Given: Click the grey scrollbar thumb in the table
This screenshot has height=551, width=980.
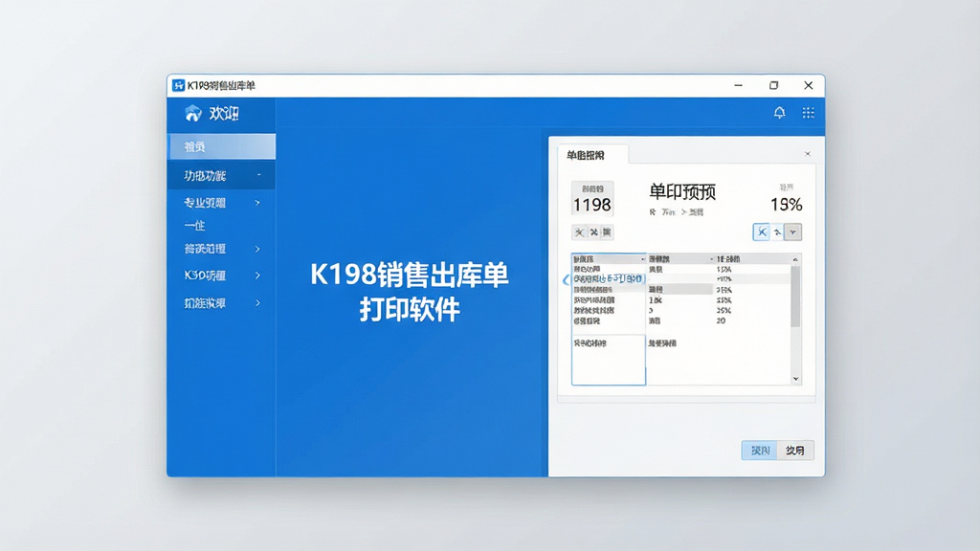Looking at the screenshot, I should (x=795, y=297).
